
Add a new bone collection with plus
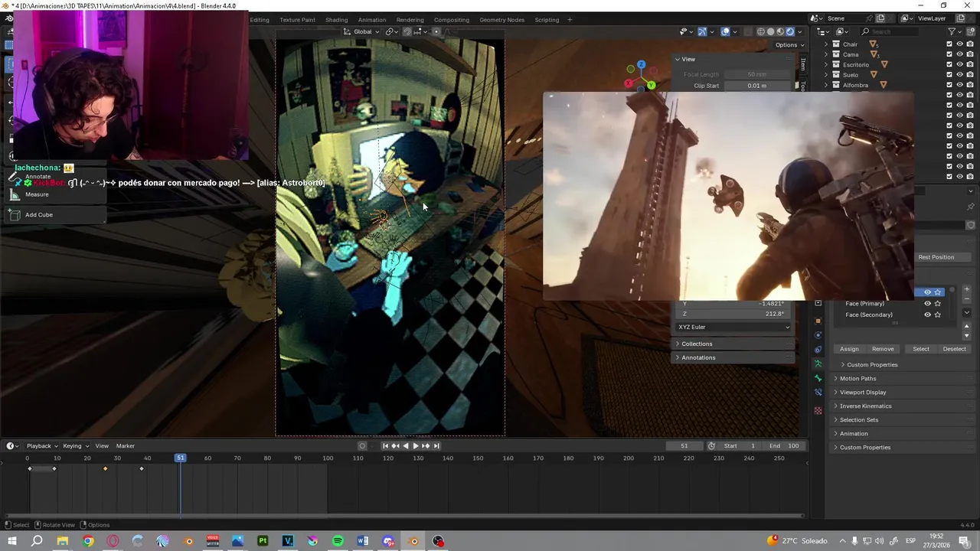click(966, 289)
